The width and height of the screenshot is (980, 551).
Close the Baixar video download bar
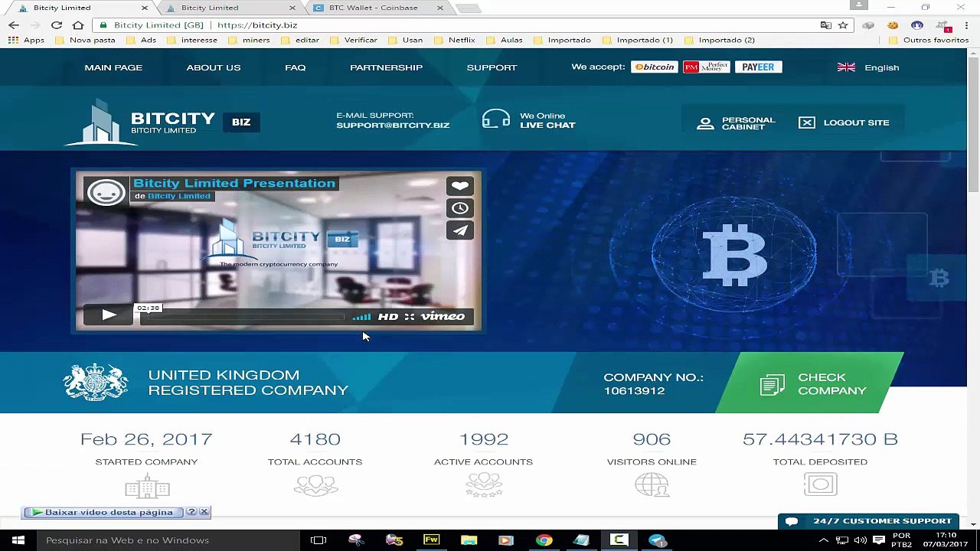pyautogui.click(x=204, y=512)
